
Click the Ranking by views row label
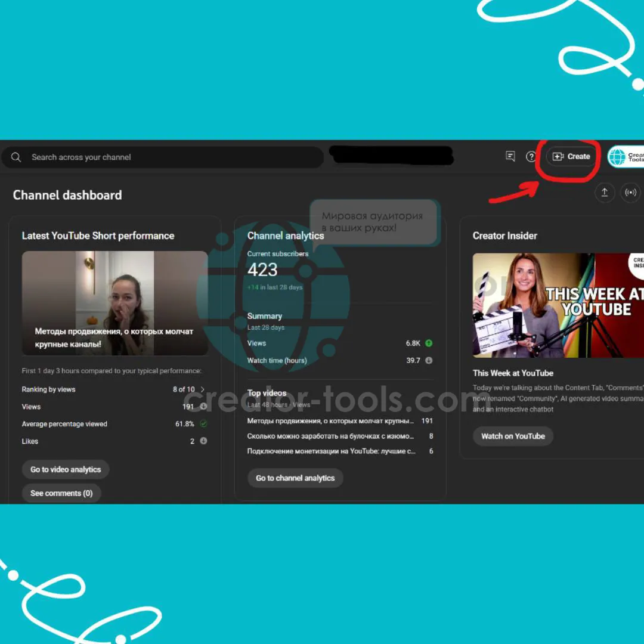click(x=48, y=389)
